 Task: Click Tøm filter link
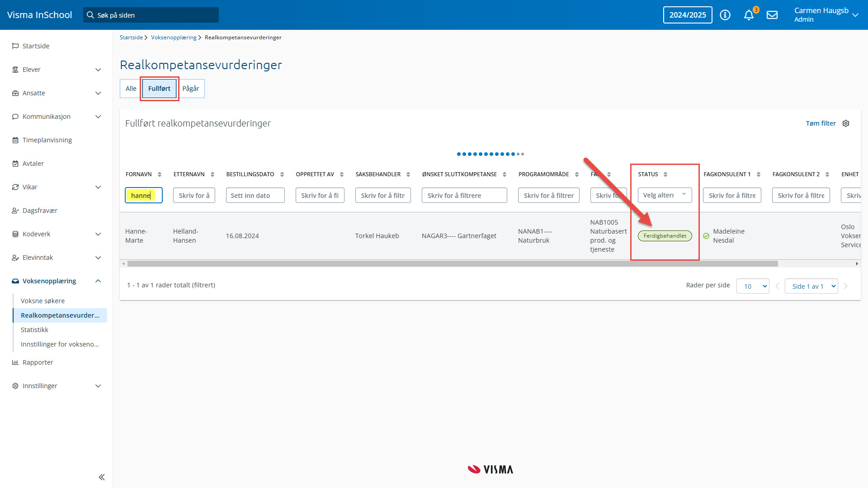[x=821, y=123]
